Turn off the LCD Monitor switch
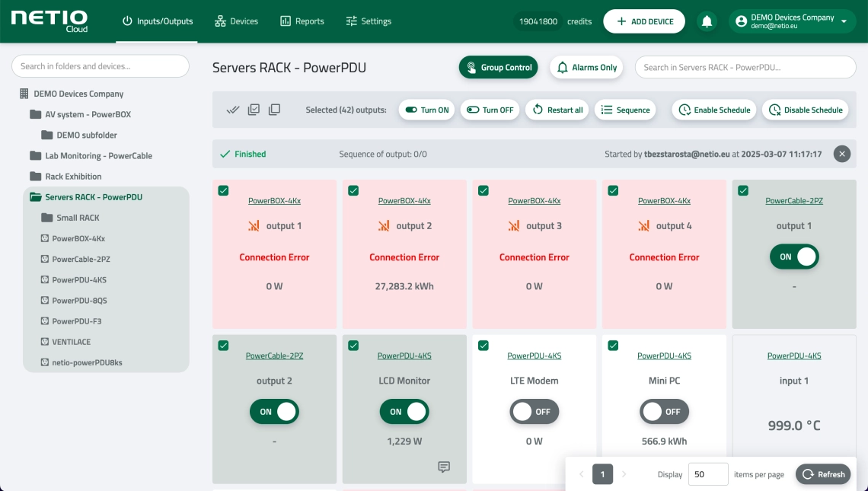Image resolution: width=868 pixels, height=491 pixels. coord(404,412)
